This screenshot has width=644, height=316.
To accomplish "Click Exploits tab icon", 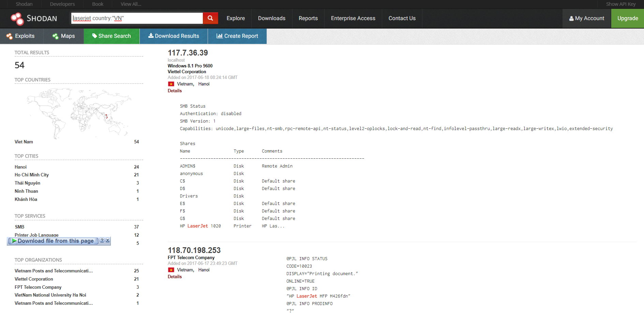I will click(9, 36).
